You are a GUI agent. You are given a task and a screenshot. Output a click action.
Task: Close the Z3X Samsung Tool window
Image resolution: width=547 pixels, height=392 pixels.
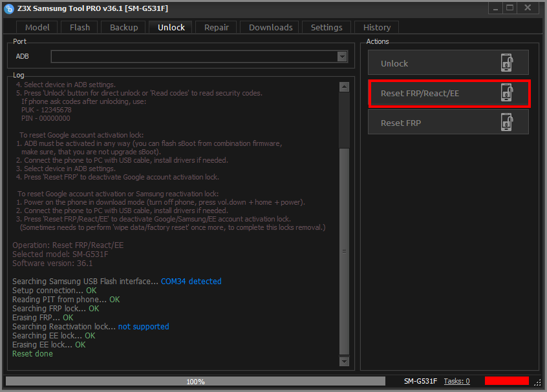[x=528, y=8]
